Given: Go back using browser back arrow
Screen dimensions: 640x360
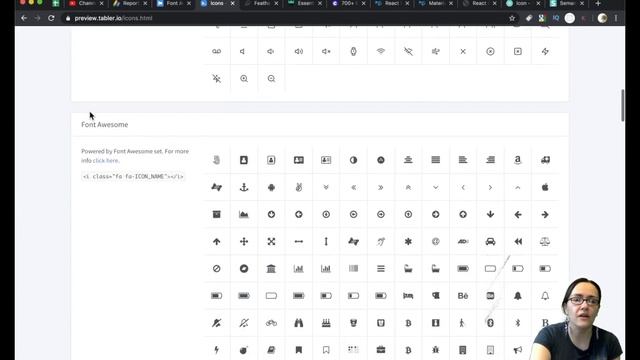Looking at the screenshot, I should pos(24,18).
